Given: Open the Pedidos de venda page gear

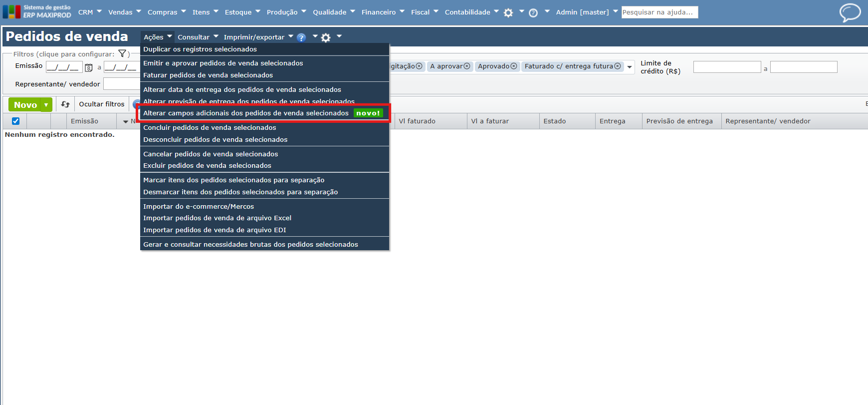Looking at the screenshot, I should pyautogui.click(x=326, y=37).
